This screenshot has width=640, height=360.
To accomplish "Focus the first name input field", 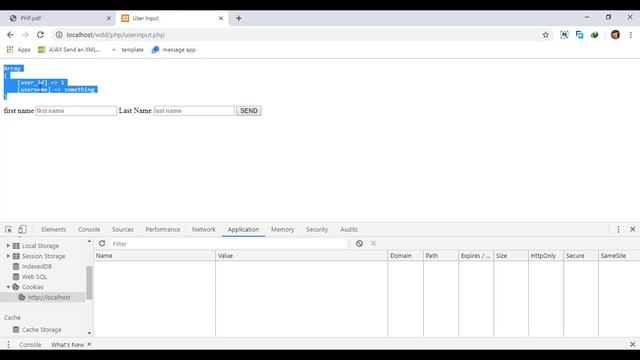I will [x=76, y=111].
